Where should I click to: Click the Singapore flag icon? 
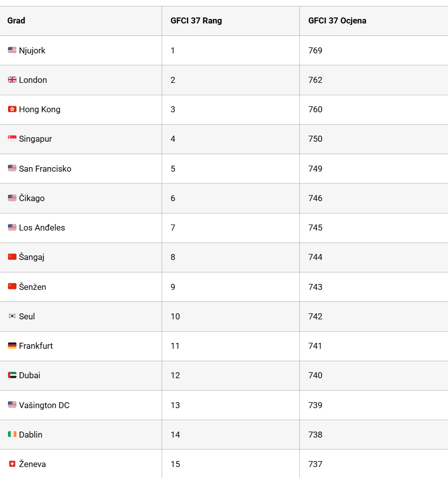click(x=12, y=139)
